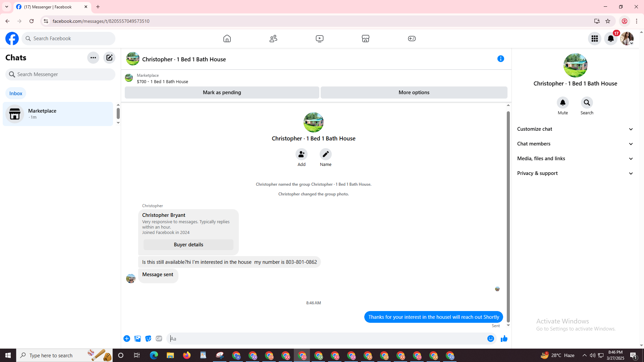Viewport: 644px width, 362px height.
Task: Choose a sticker from the sticker icon
Action: 148,339
